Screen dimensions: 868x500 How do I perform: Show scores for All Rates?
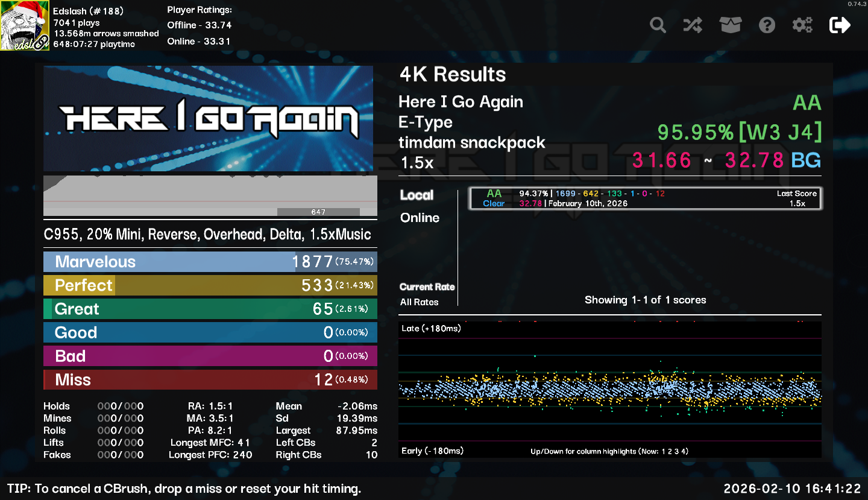click(420, 302)
